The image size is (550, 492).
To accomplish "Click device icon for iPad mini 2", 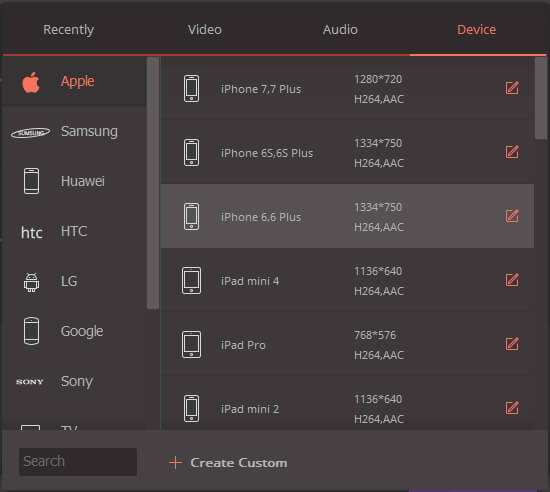I will pos(192,409).
